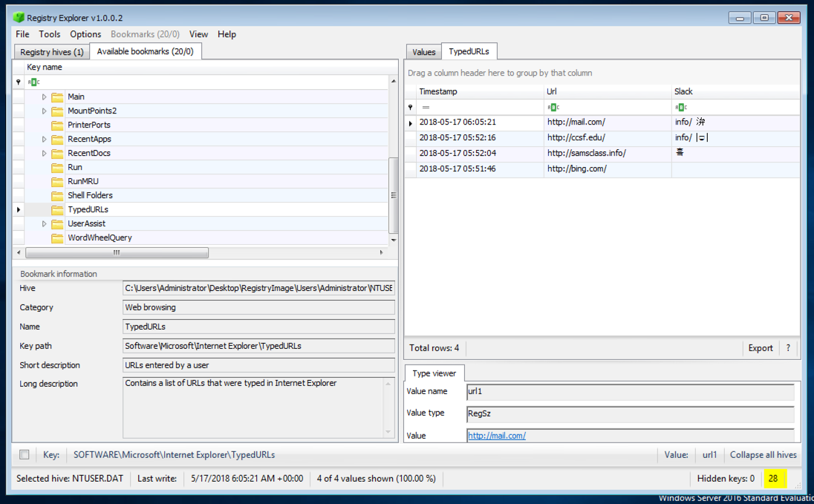
Task: Select the http://samsclass.info/ cell
Action: (x=608, y=154)
